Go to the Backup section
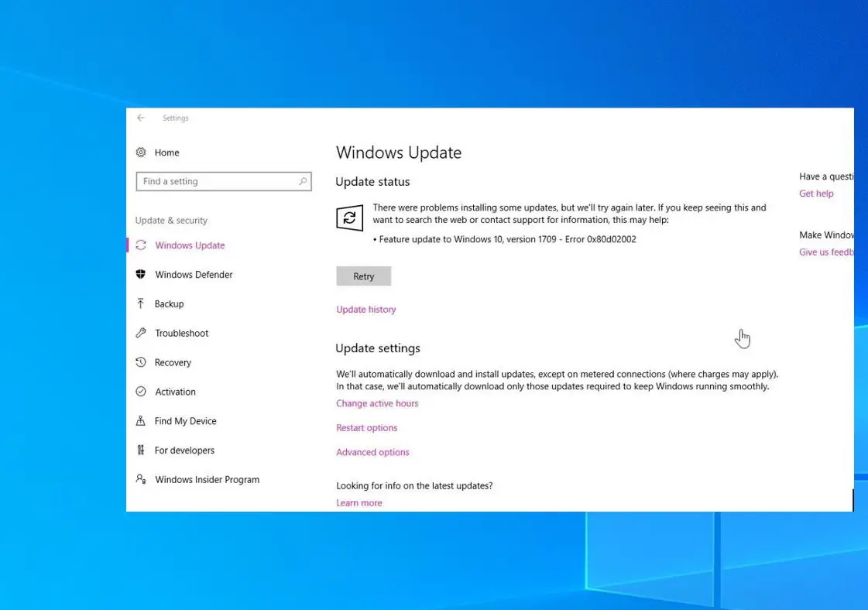868x610 pixels. [170, 304]
